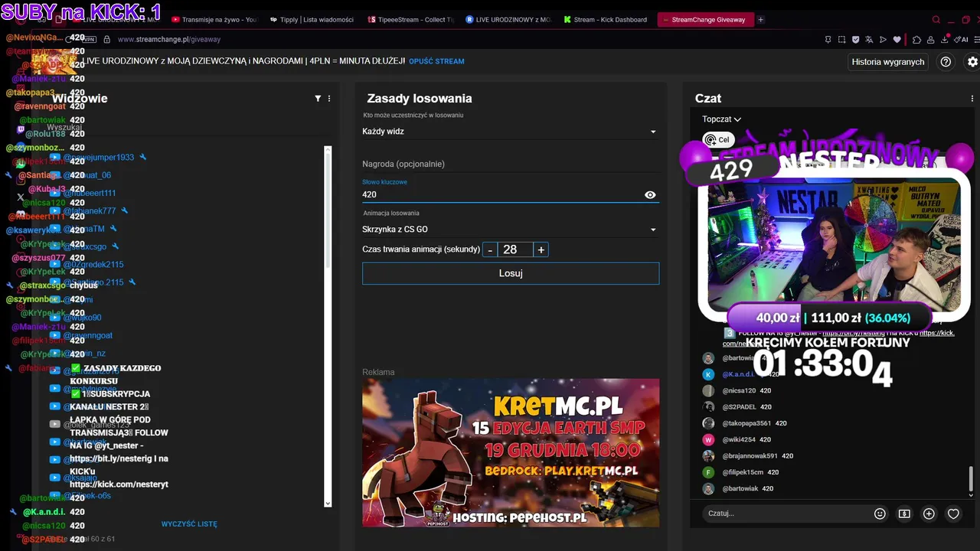Viewport: 980px width, 551px height.
Task: Open the browser AI assistant icon
Action: [962, 39]
